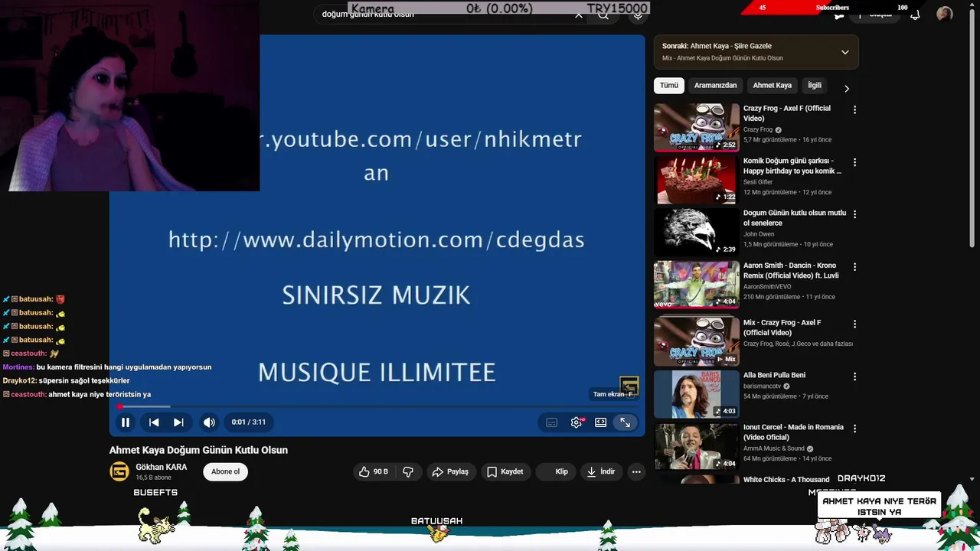The height and width of the screenshot is (551, 980).
Task: Click the video progress bar
Action: [377, 406]
